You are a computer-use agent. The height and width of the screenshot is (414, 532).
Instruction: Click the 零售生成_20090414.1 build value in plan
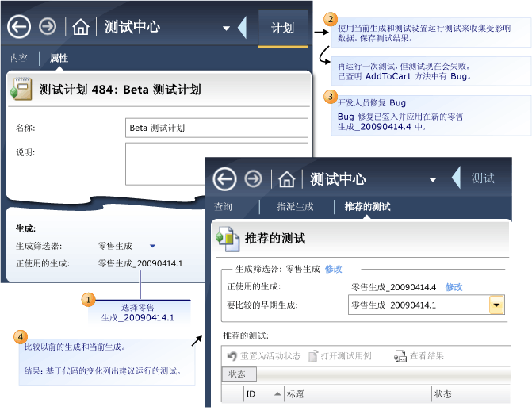click(140, 263)
